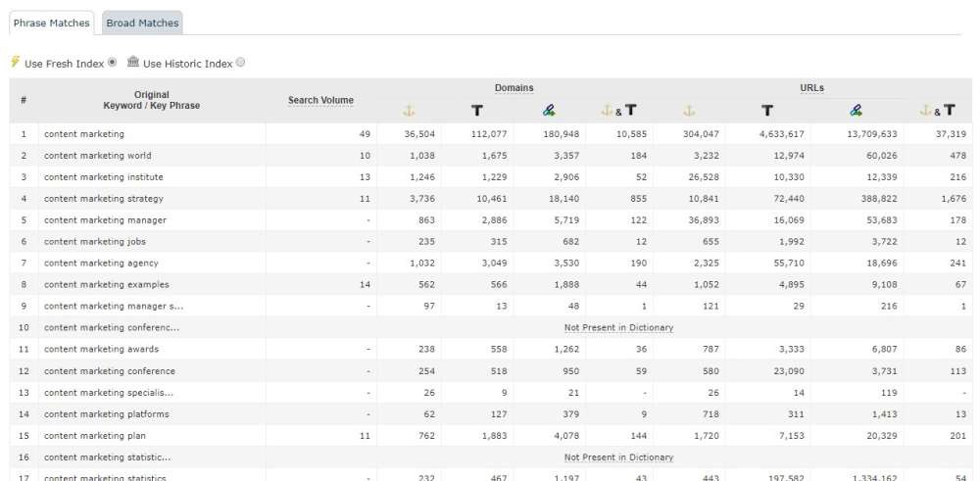Select the Use Historic Index radio button

point(241,63)
